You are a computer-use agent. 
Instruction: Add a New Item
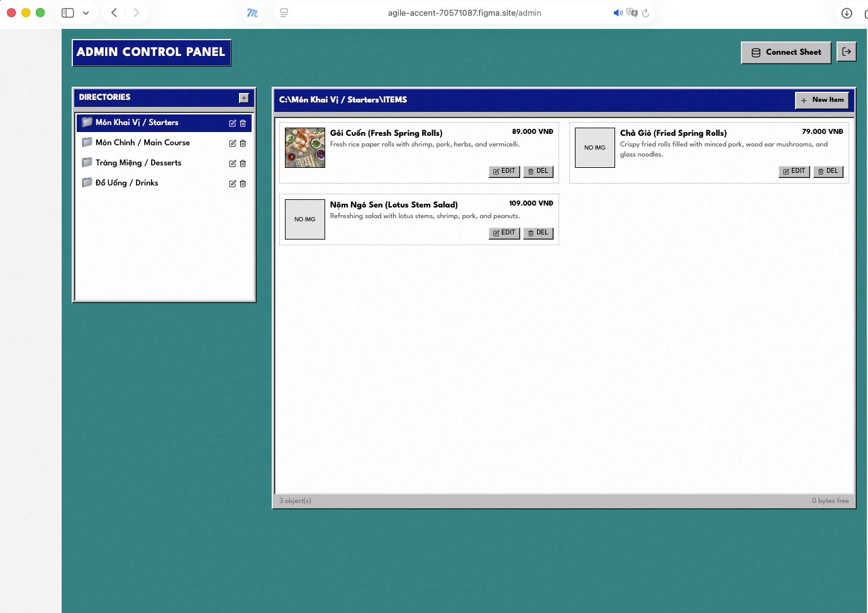click(822, 100)
